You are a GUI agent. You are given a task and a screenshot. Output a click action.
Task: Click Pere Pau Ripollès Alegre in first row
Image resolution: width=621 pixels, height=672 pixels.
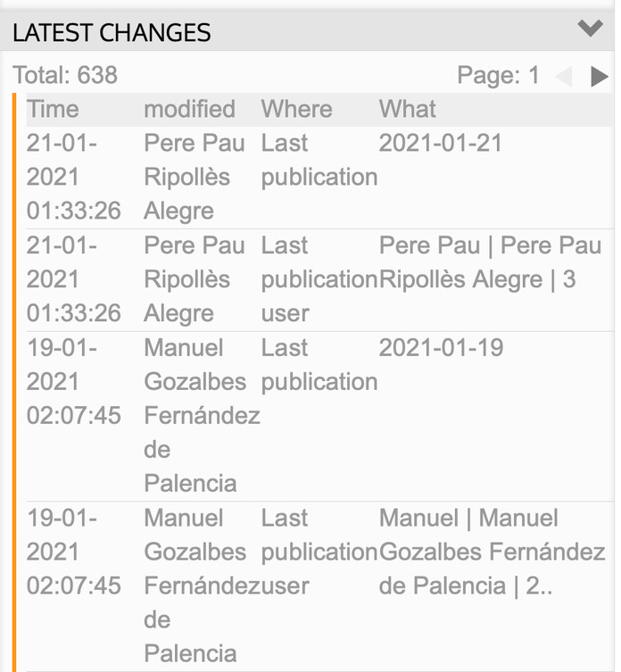[195, 177]
